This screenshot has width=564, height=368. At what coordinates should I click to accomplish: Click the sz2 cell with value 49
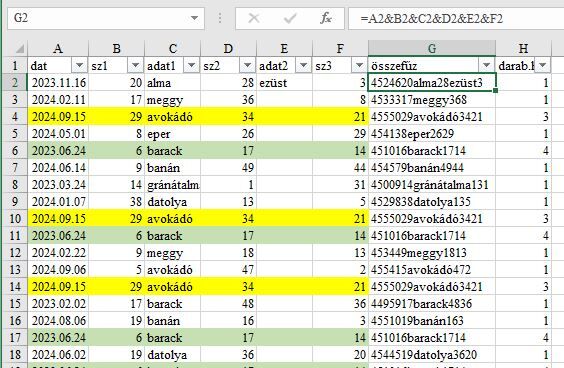click(x=228, y=168)
